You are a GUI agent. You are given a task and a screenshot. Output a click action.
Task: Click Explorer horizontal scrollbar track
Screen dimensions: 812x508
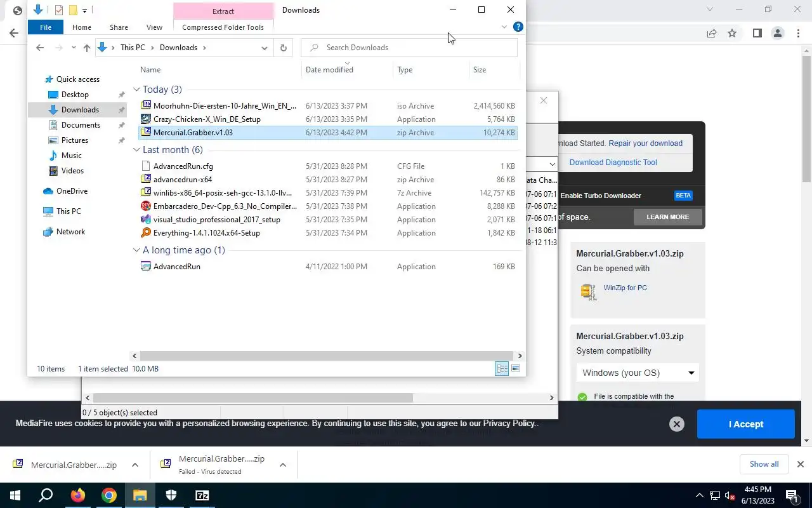pyautogui.click(x=327, y=356)
